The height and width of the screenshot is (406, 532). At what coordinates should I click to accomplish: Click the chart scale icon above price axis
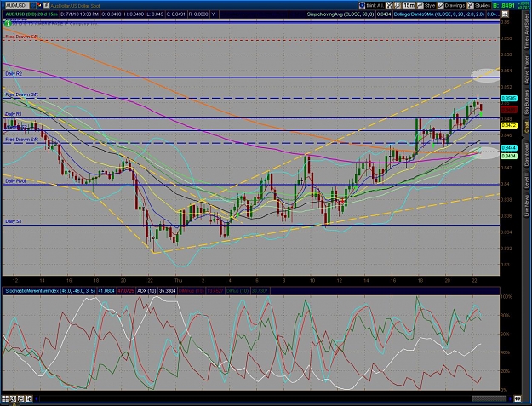pos(505,14)
